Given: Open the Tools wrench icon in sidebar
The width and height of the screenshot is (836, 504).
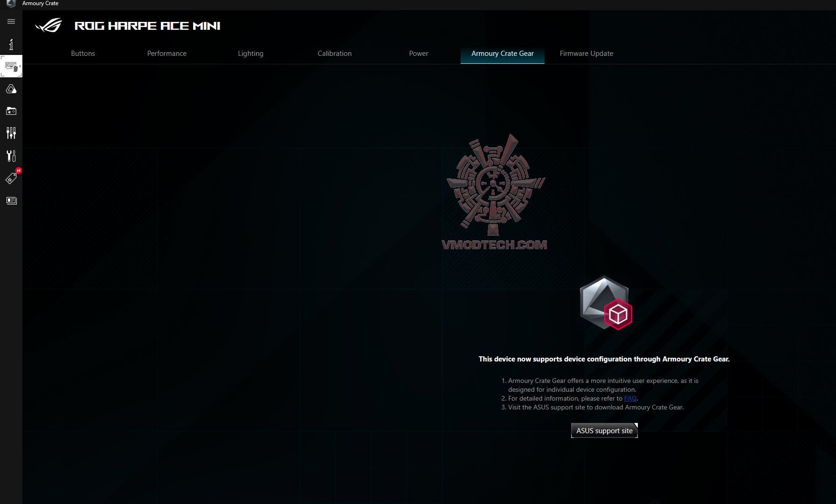Looking at the screenshot, I should [11, 156].
